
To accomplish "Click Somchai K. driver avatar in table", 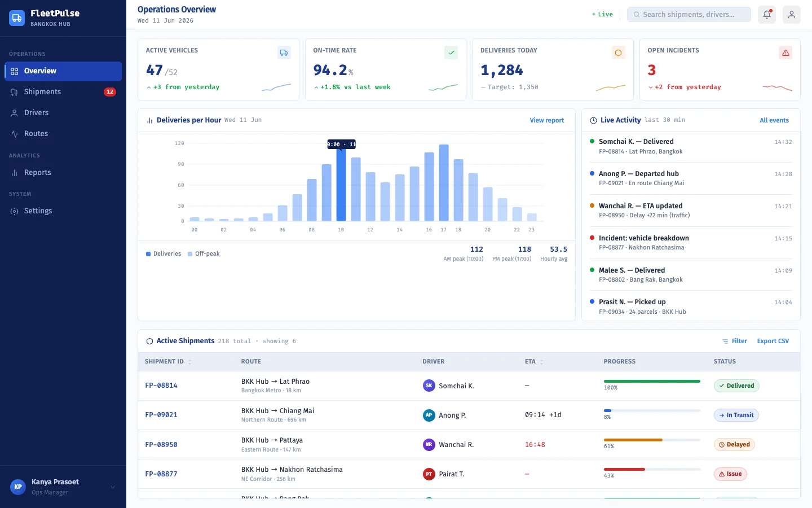I will (429, 386).
